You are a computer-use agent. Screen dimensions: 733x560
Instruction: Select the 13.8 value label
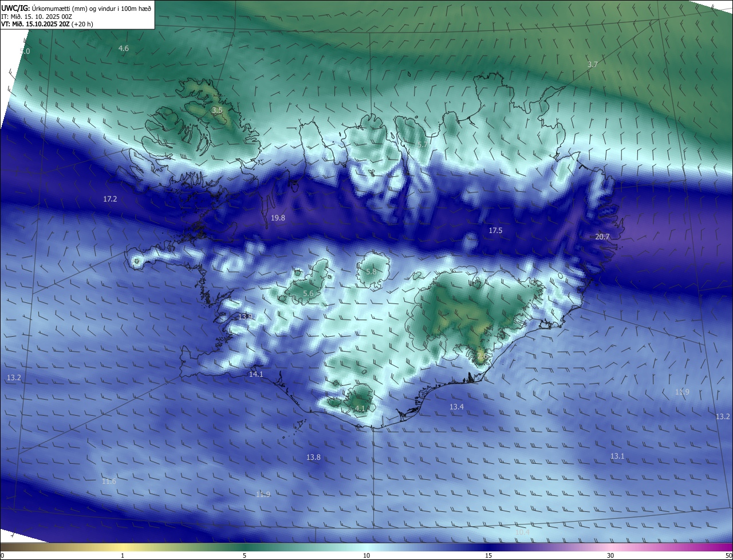click(313, 457)
